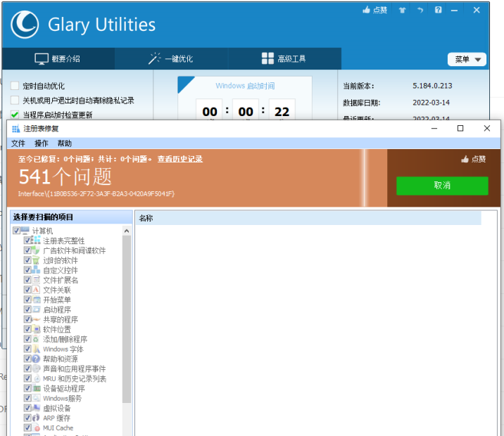Switch to 高级工具 tab

coord(284,59)
